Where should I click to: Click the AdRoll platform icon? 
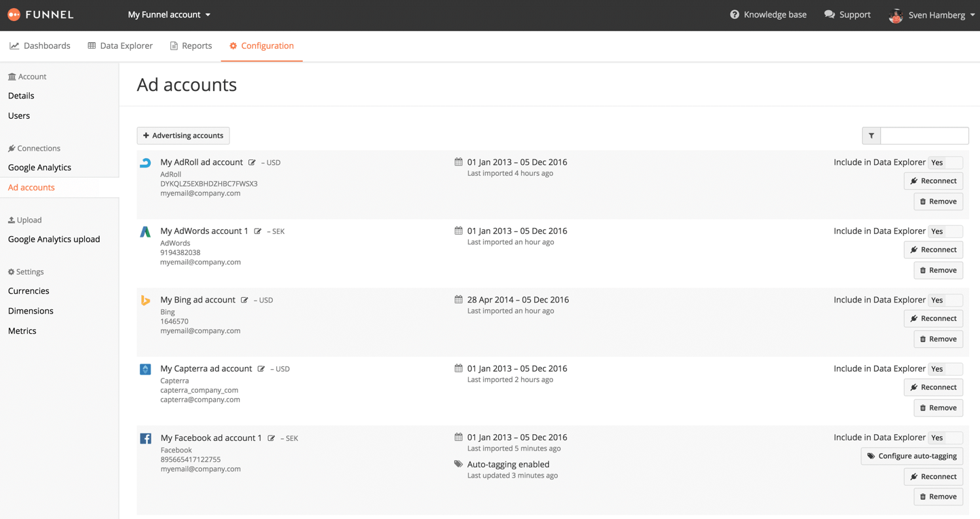145,162
